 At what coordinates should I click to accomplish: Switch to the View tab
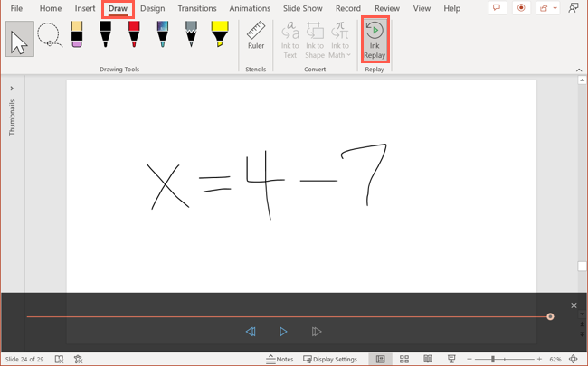(x=422, y=8)
